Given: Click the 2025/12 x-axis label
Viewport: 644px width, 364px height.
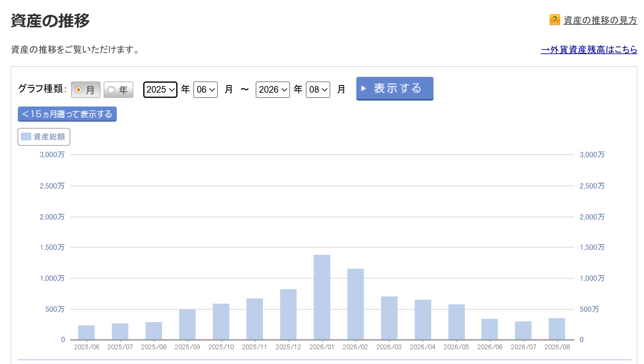Looking at the screenshot, I should point(288,347).
